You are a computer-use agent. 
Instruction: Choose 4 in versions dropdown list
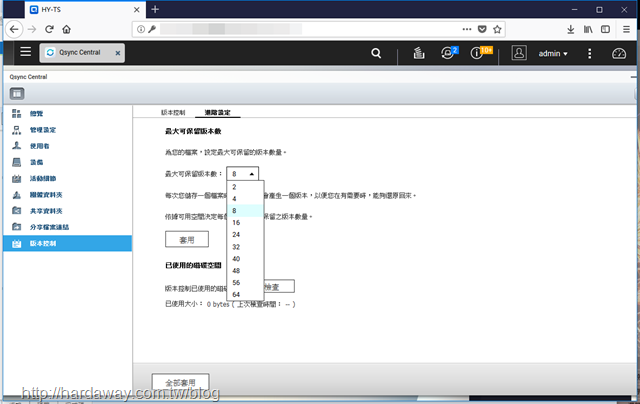(245, 199)
